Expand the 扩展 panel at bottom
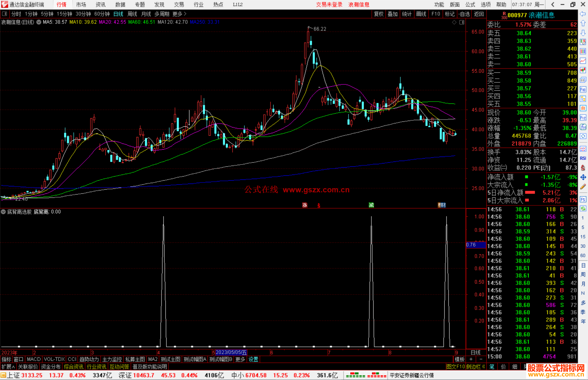This screenshot has height=380, width=588. 8,367
